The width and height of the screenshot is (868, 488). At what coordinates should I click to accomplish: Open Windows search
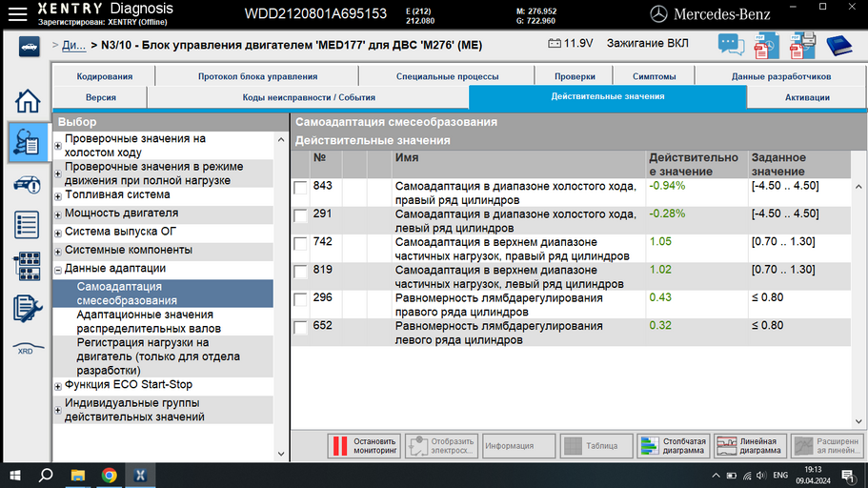point(46,476)
